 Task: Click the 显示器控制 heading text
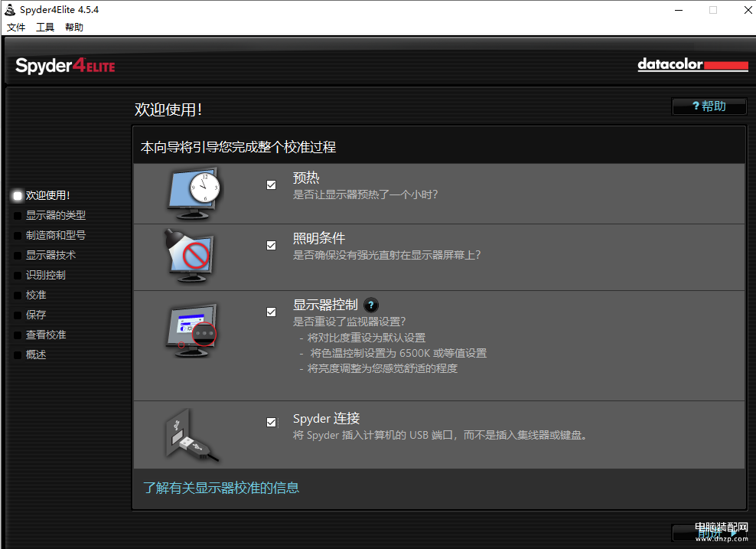click(325, 305)
